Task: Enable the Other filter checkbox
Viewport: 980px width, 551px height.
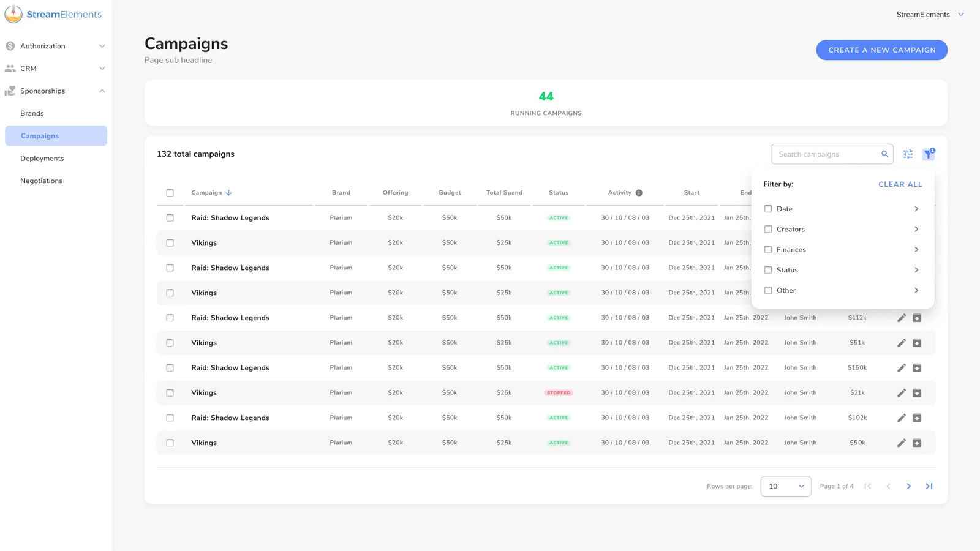Action: coord(768,290)
